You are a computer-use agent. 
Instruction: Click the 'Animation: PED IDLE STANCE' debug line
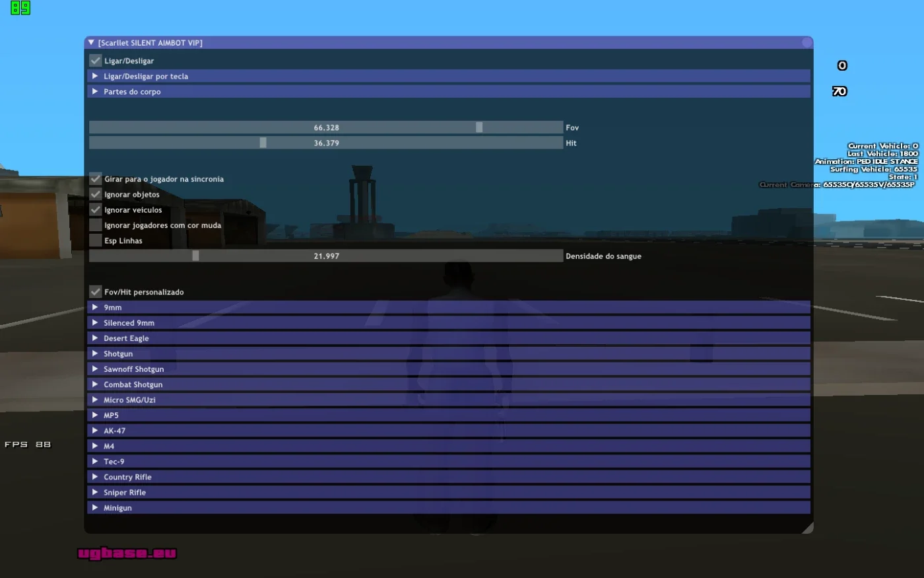point(867,161)
